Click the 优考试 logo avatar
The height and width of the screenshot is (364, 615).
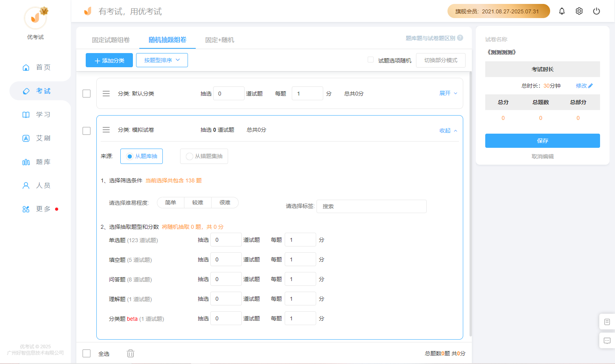pyautogui.click(x=35, y=18)
